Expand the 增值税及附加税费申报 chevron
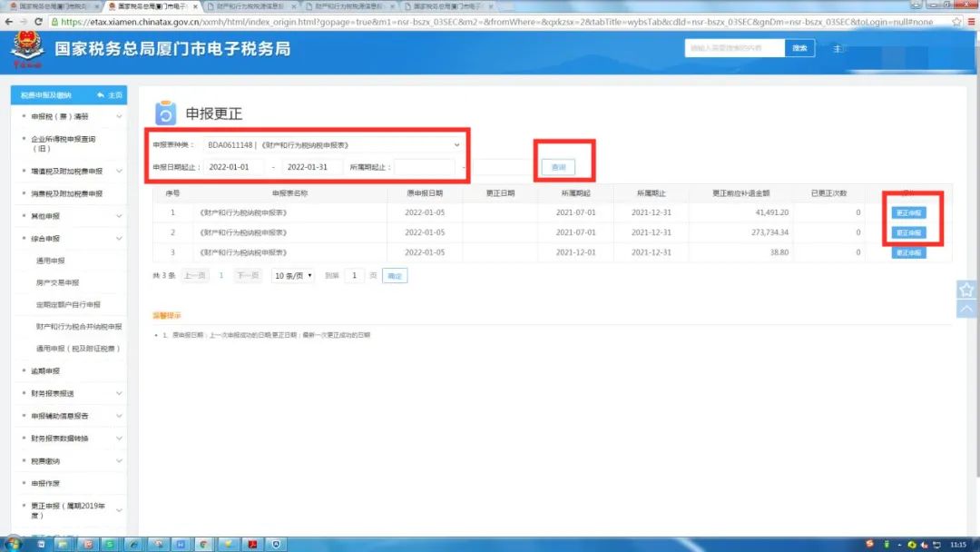 (119, 171)
